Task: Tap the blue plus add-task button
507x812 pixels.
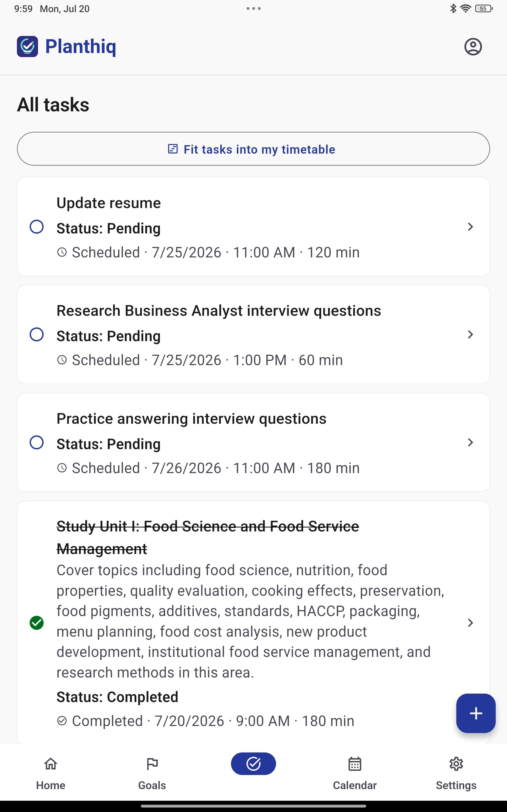Action: coord(475,713)
